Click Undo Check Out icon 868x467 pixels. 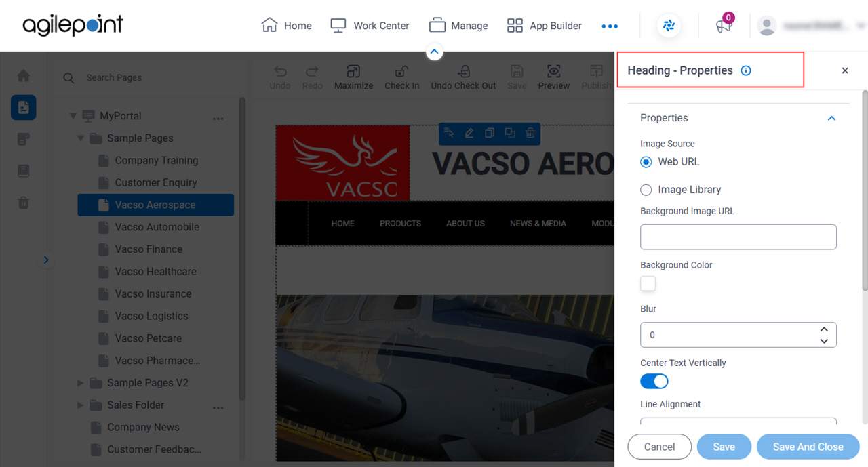click(x=464, y=71)
